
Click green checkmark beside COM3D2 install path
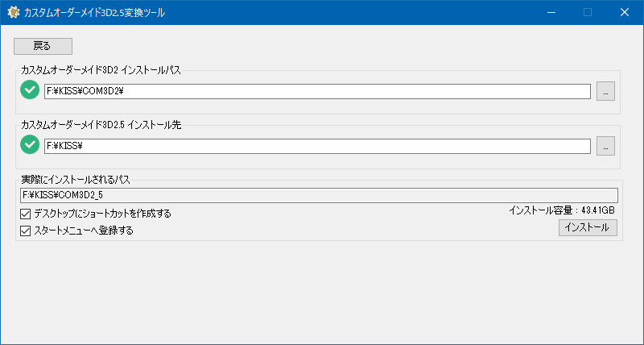[x=30, y=90]
